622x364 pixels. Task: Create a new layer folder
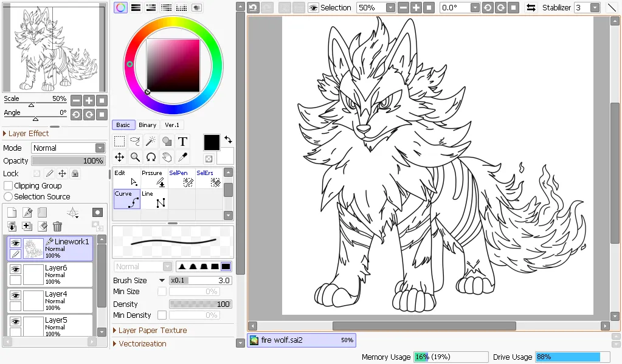[x=43, y=213]
